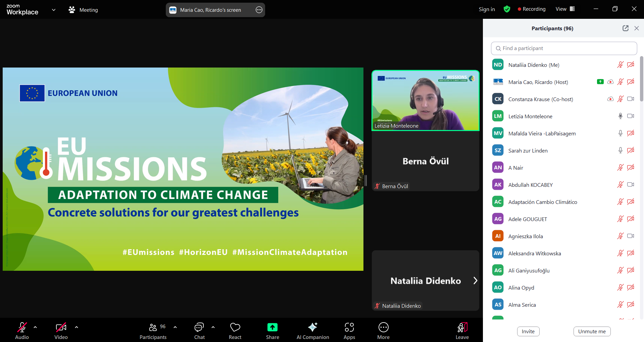Click the MV avatar of Mafalda Vieira
The image size is (644, 342).
498,133
